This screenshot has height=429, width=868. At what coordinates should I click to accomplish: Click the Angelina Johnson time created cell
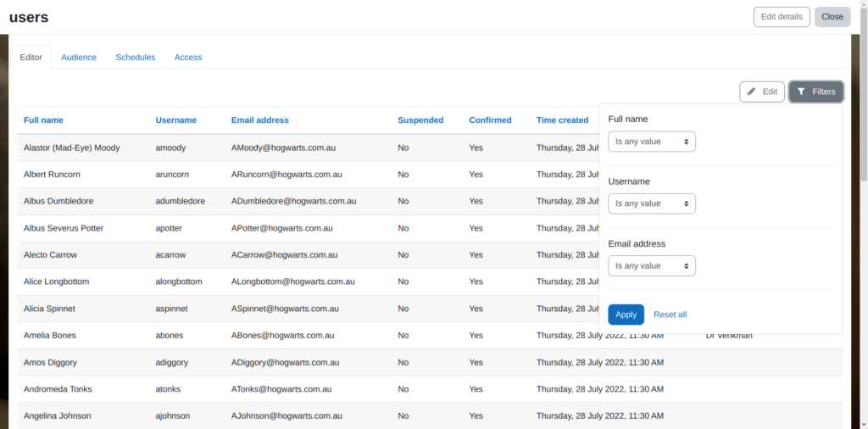click(x=600, y=415)
